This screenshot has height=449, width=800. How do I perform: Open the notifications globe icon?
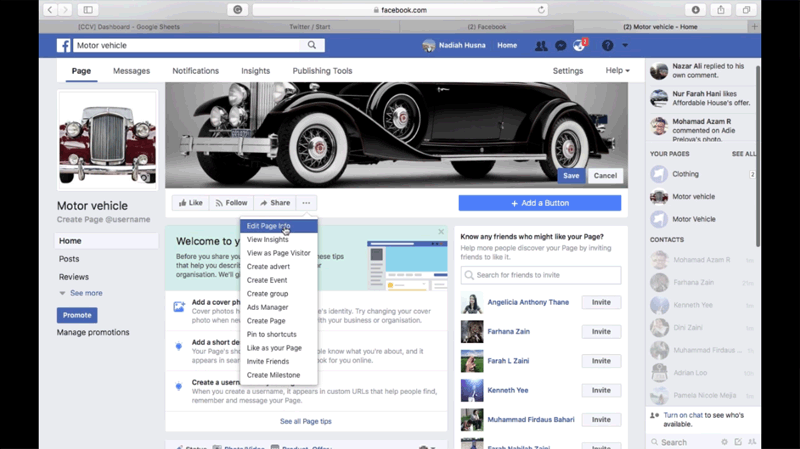(579, 46)
